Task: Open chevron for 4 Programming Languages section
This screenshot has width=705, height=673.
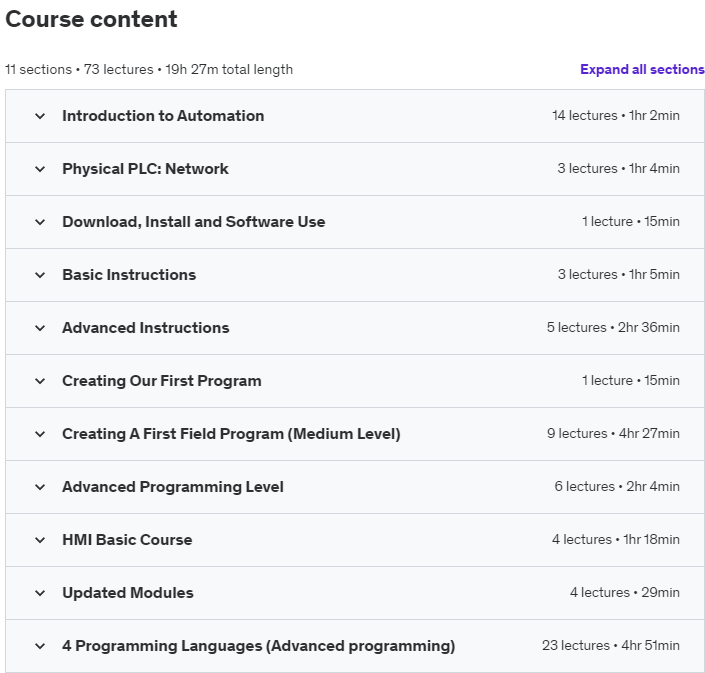Action: (40, 646)
